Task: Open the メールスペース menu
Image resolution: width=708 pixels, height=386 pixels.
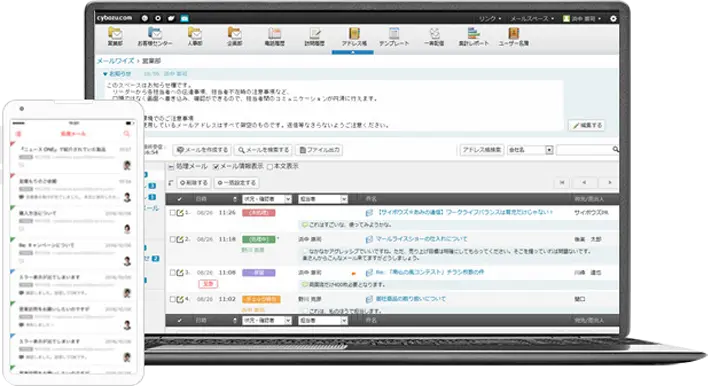Action: (532, 19)
